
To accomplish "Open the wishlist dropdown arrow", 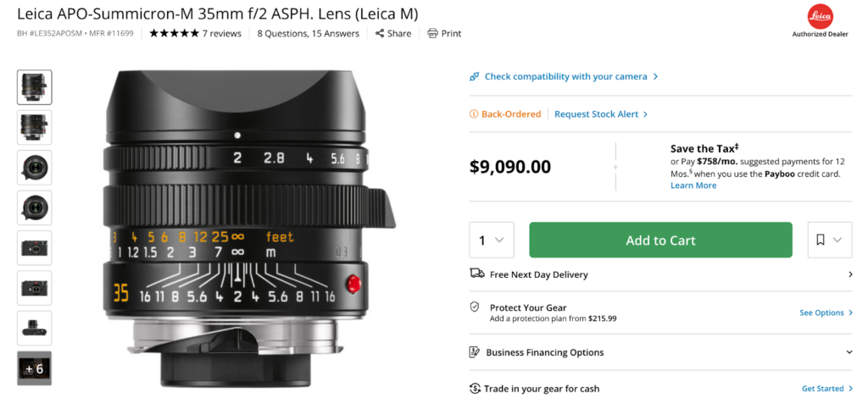I will click(x=837, y=241).
